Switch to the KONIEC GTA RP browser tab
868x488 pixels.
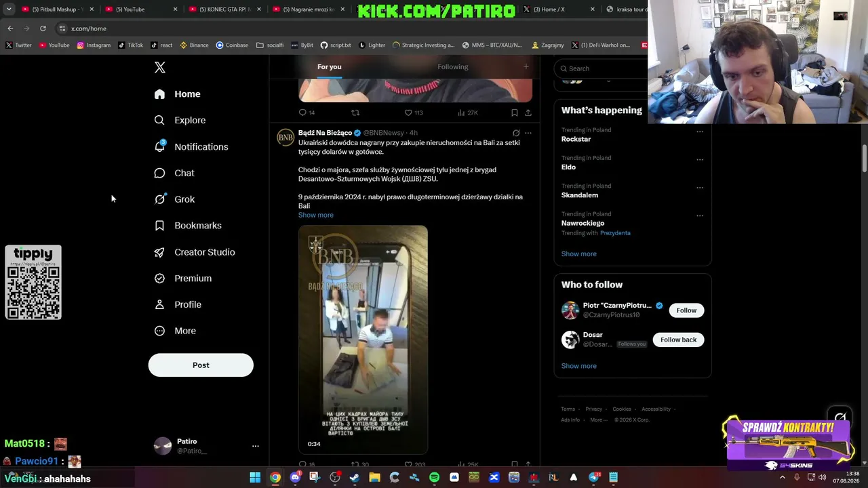pos(224,9)
